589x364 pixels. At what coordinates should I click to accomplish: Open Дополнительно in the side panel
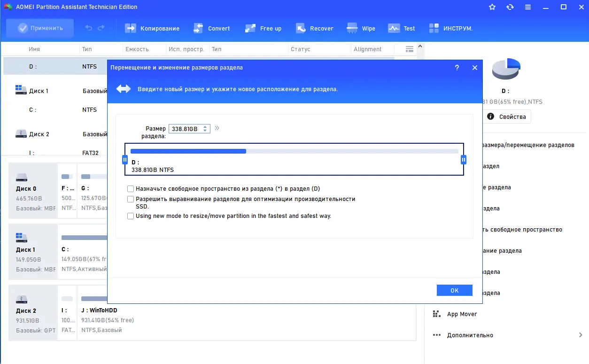coord(470,335)
